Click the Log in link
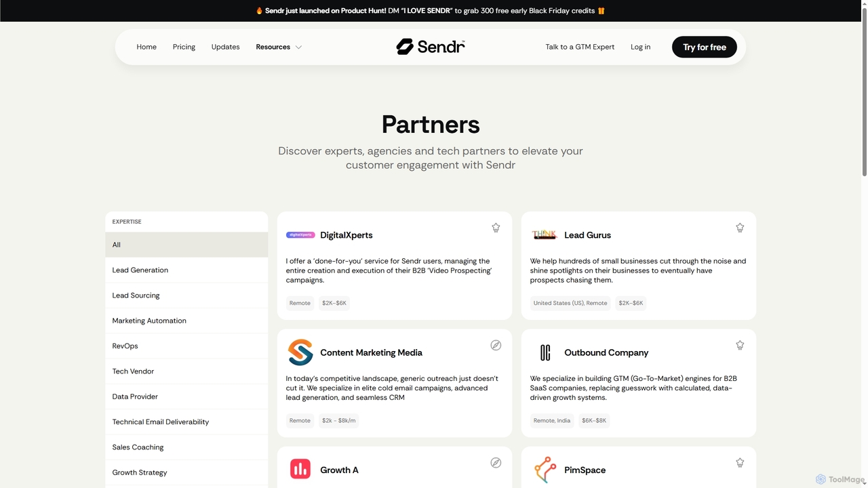 pos(640,47)
